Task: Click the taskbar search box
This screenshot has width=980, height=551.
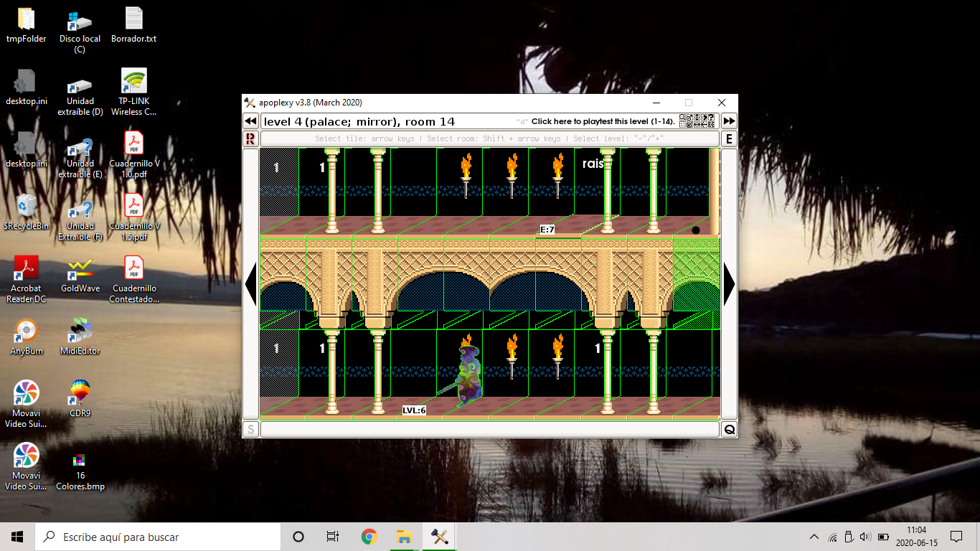Action: click(158, 537)
